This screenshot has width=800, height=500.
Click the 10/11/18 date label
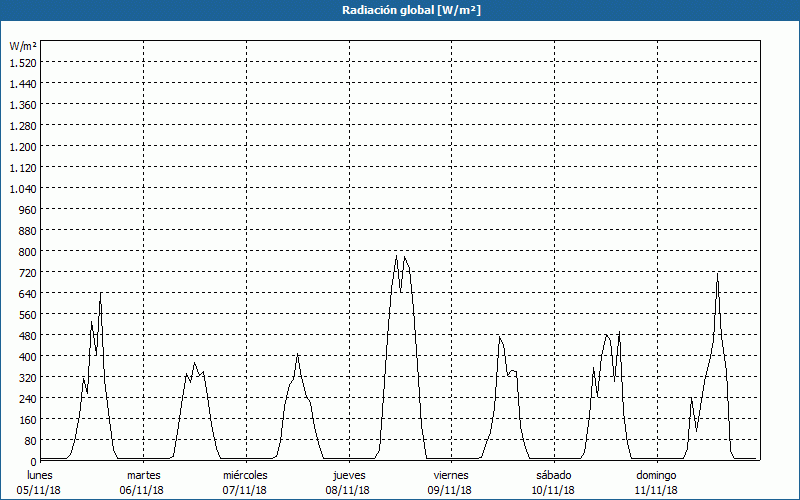[x=553, y=490]
